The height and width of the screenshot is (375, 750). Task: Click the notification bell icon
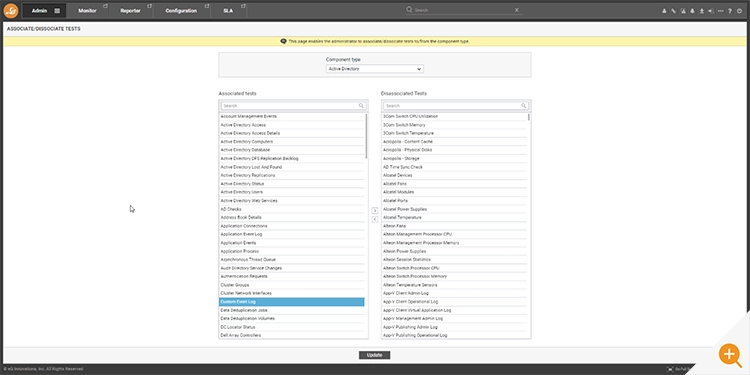click(x=692, y=11)
